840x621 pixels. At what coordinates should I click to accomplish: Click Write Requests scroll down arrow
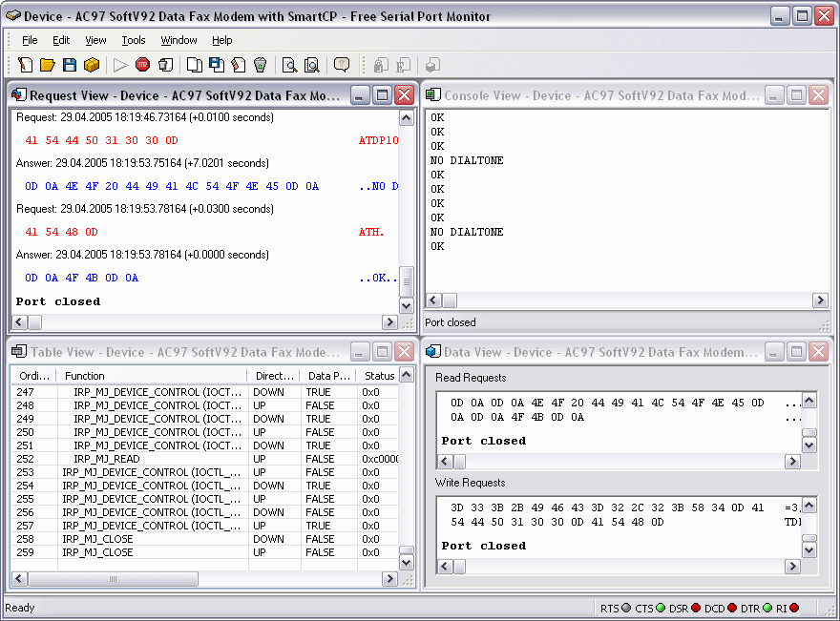[x=808, y=549]
